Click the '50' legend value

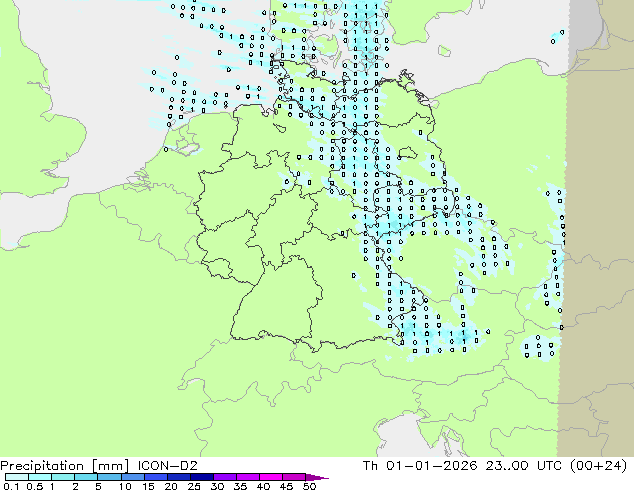310,486
